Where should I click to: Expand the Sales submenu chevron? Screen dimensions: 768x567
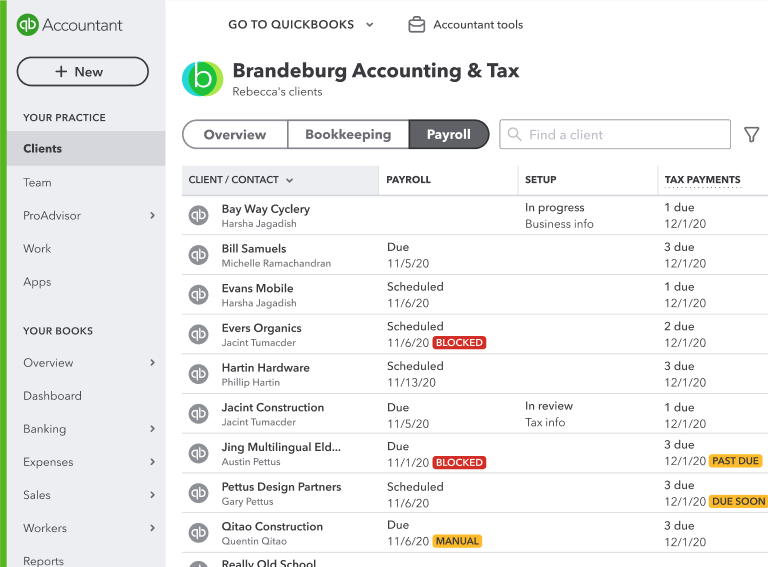(x=152, y=495)
